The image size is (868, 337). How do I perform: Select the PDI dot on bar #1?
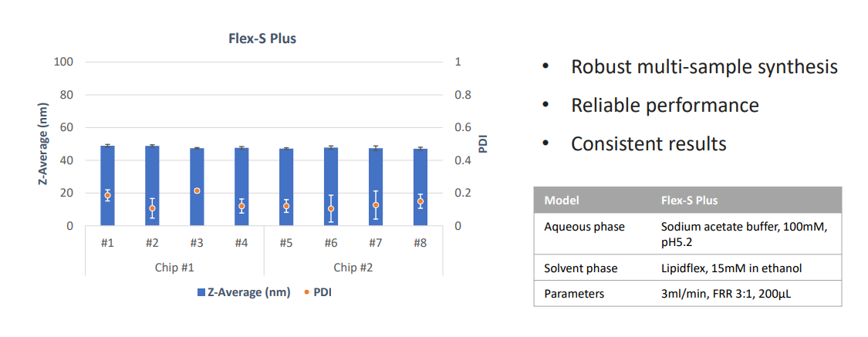[107, 196]
